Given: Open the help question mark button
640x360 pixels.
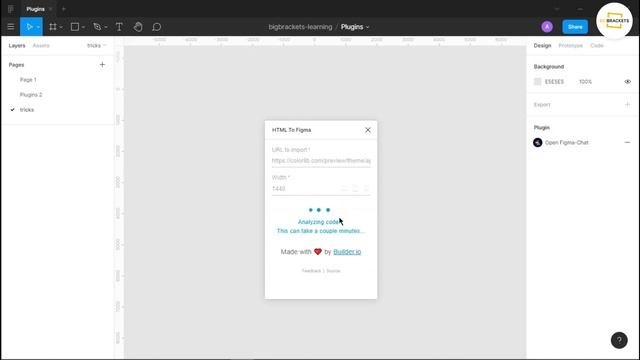Looking at the screenshot, I should click(619, 340).
